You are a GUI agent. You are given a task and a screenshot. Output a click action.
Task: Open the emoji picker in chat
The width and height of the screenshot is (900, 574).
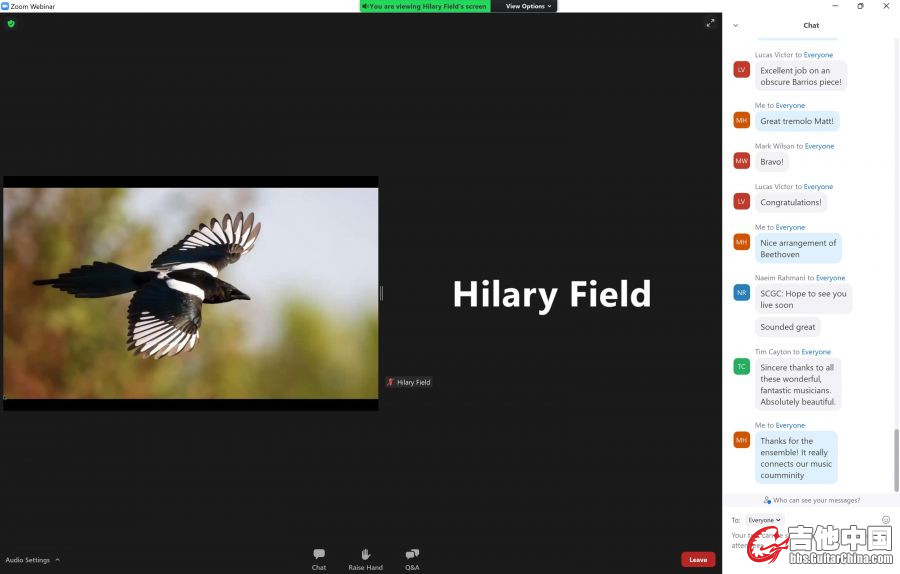pos(886,520)
